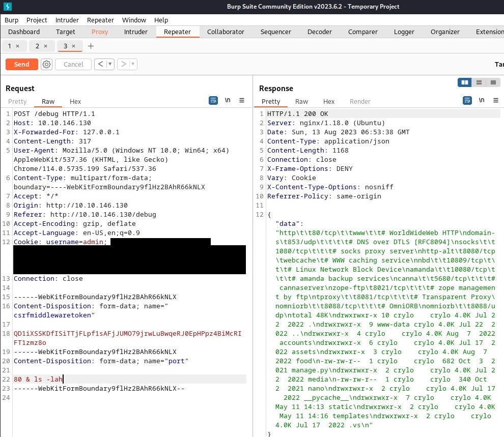The image size is (504, 437).
Task: Switch to the Target tab
Action: [65, 32]
